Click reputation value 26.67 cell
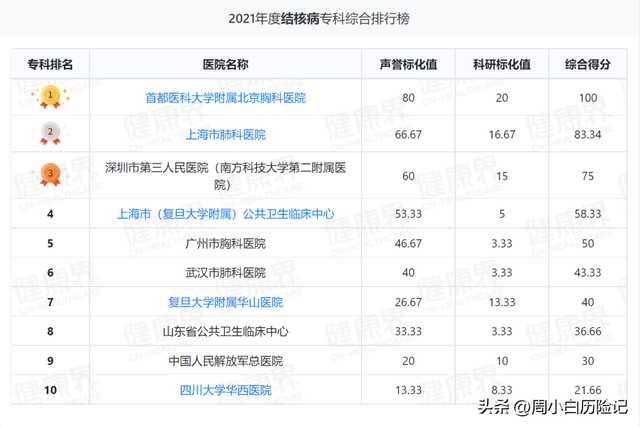The height and width of the screenshot is (427, 640). tap(408, 302)
